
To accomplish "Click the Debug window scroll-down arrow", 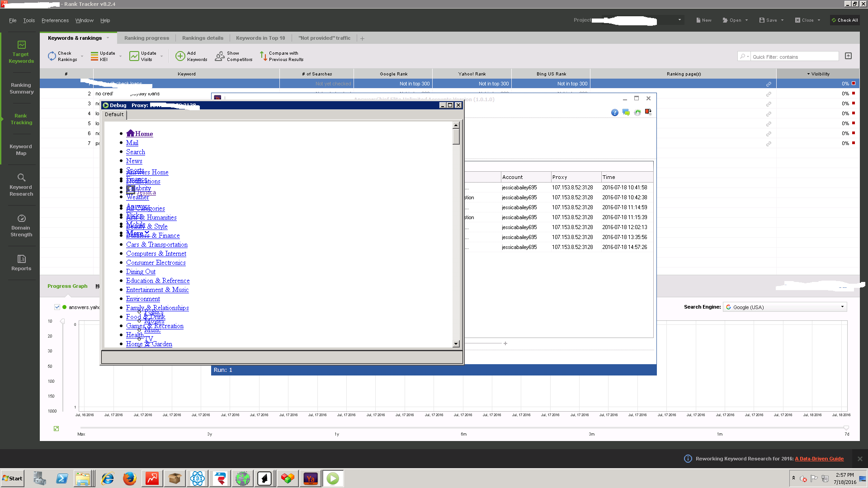I will pos(456,344).
